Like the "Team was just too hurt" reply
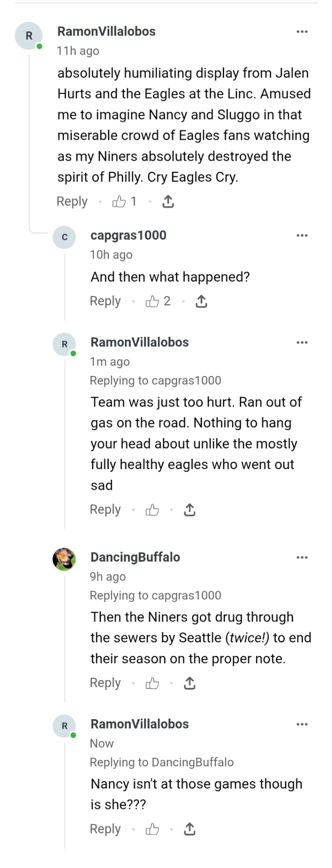This screenshot has height=868, width=332. [152, 510]
